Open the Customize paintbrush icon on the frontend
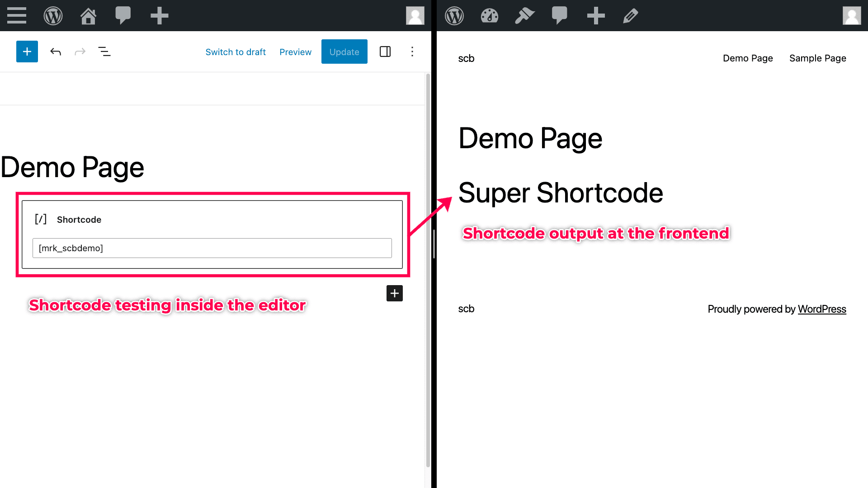 (x=525, y=16)
